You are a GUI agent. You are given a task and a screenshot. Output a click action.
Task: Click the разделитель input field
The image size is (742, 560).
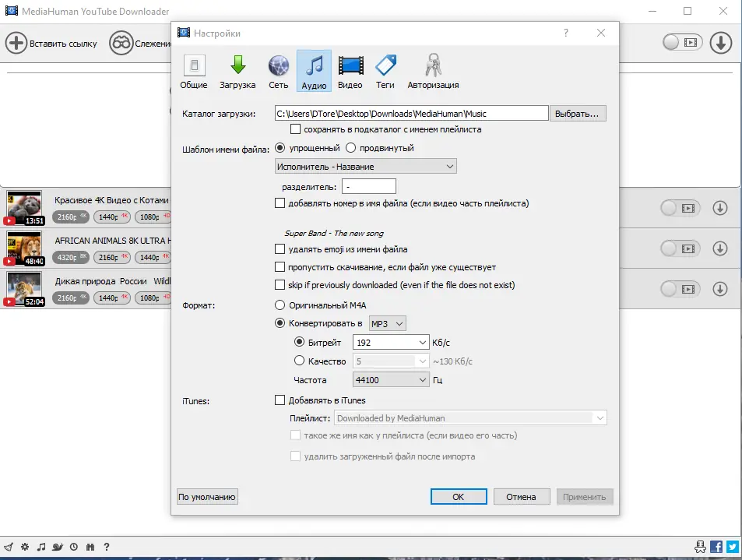[368, 186]
